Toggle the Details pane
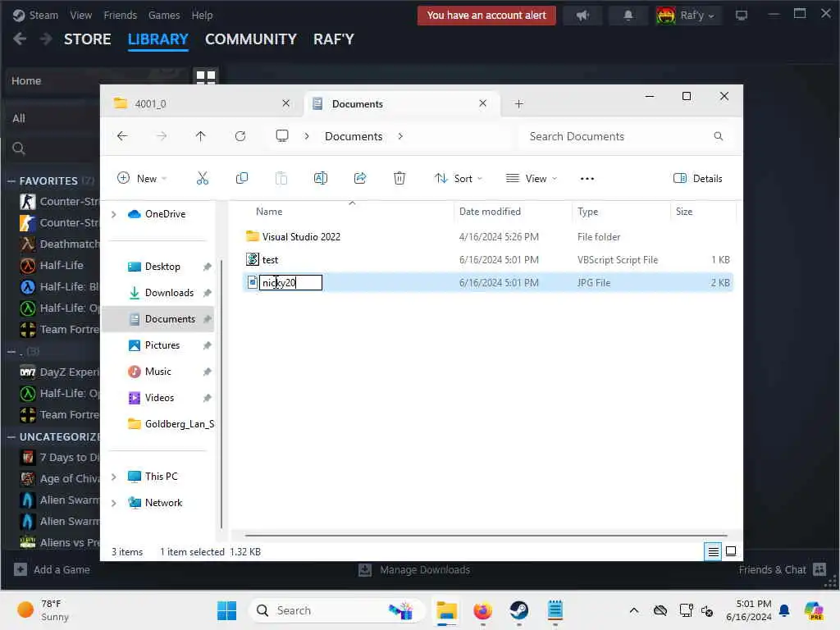This screenshot has width=840, height=630. pos(697,178)
